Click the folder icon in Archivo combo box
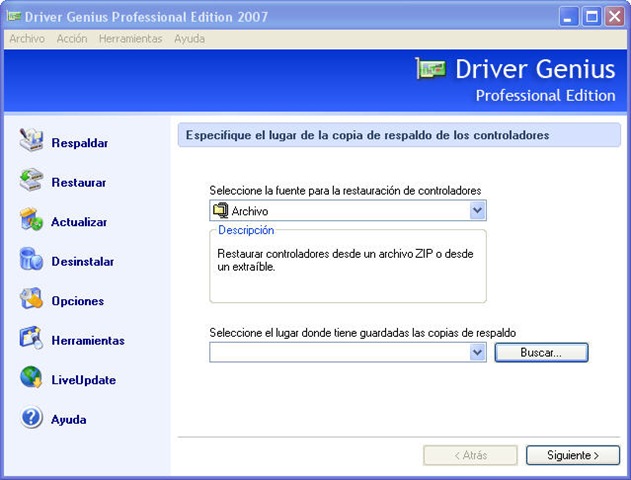 [220, 210]
